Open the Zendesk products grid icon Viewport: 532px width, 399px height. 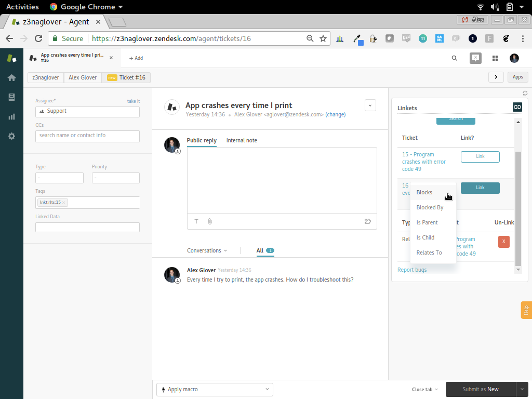[x=495, y=58]
